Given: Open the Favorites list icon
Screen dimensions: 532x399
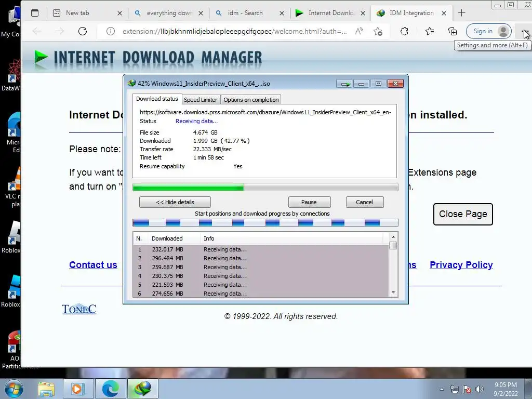Looking at the screenshot, I should coord(430,31).
